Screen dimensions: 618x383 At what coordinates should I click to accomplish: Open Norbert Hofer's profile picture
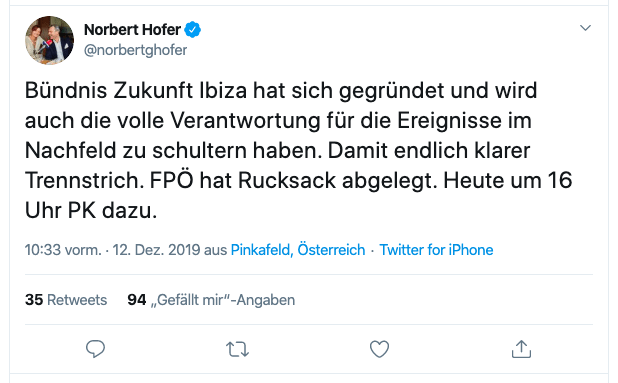point(50,40)
